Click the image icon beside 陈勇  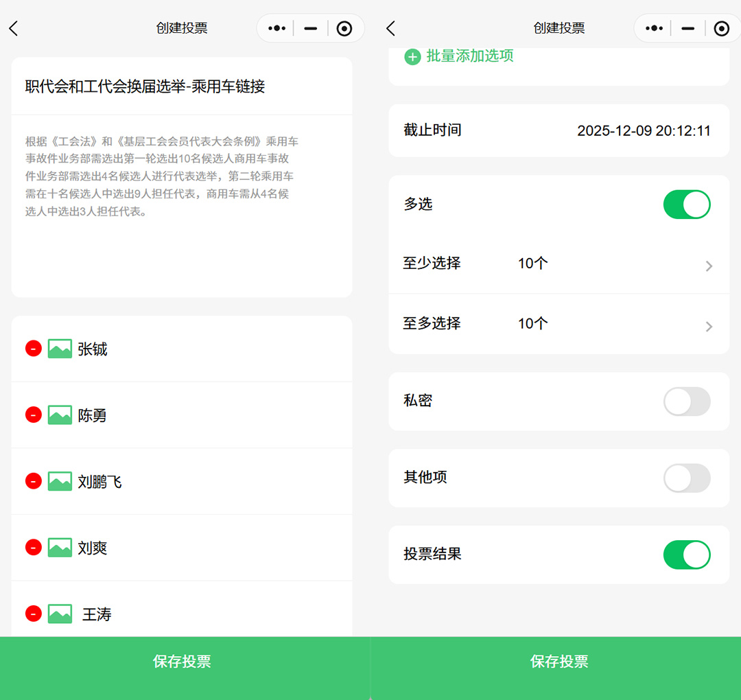pos(60,415)
